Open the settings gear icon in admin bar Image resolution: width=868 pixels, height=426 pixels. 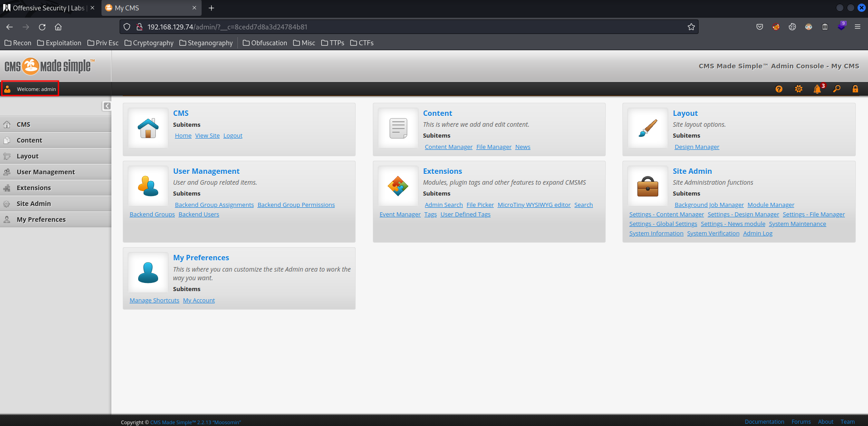coord(799,89)
